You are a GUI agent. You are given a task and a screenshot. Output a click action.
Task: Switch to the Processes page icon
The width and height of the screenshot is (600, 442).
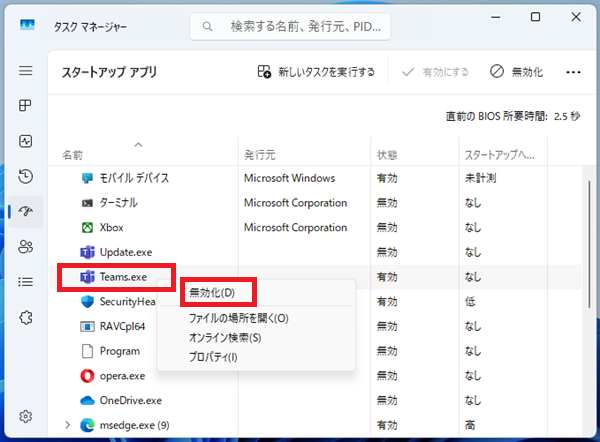[26, 105]
